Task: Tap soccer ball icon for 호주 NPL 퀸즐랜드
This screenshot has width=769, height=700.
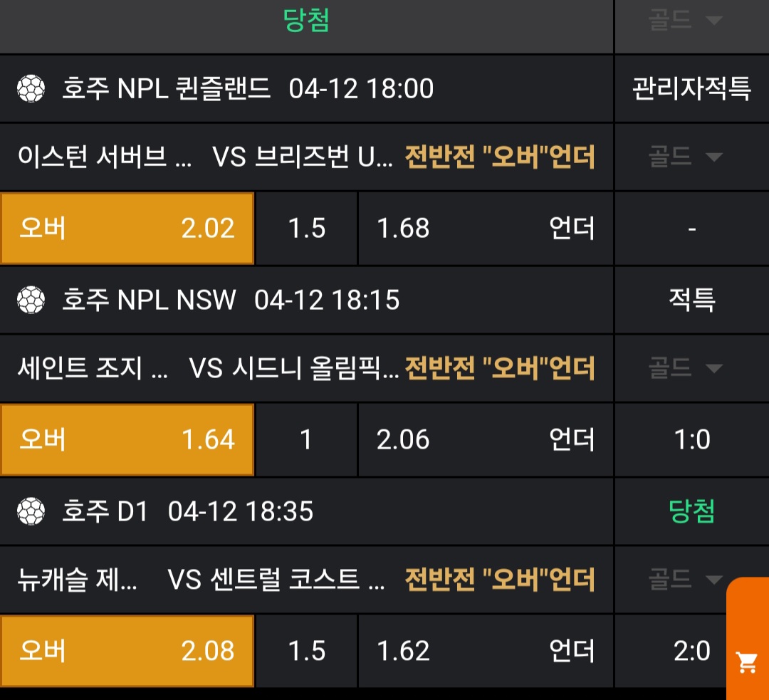Action: pyautogui.click(x=31, y=90)
